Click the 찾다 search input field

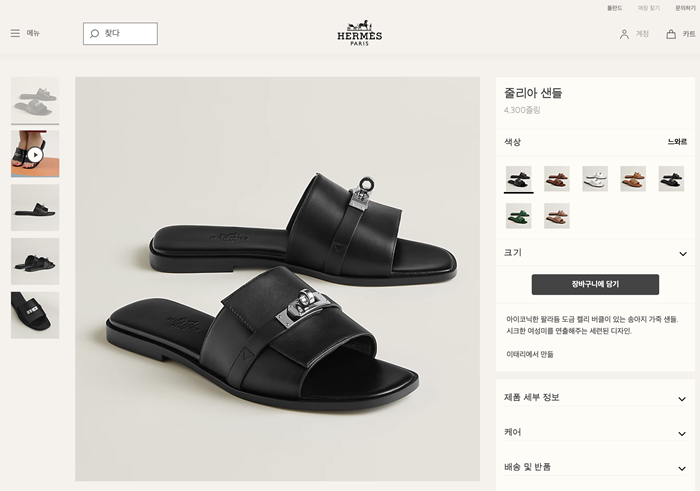pyautogui.click(x=120, y=33)
